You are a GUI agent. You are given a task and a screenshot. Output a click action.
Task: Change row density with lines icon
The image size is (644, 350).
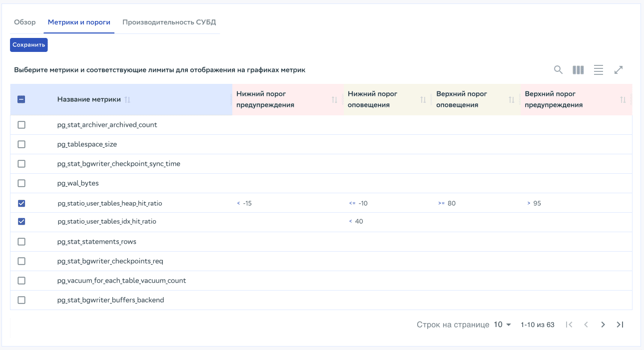coord(598,70)
